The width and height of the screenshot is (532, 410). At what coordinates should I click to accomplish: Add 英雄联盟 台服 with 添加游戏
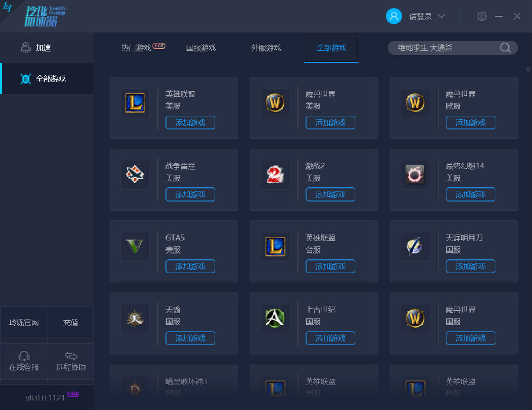click(x=330, y=266)
